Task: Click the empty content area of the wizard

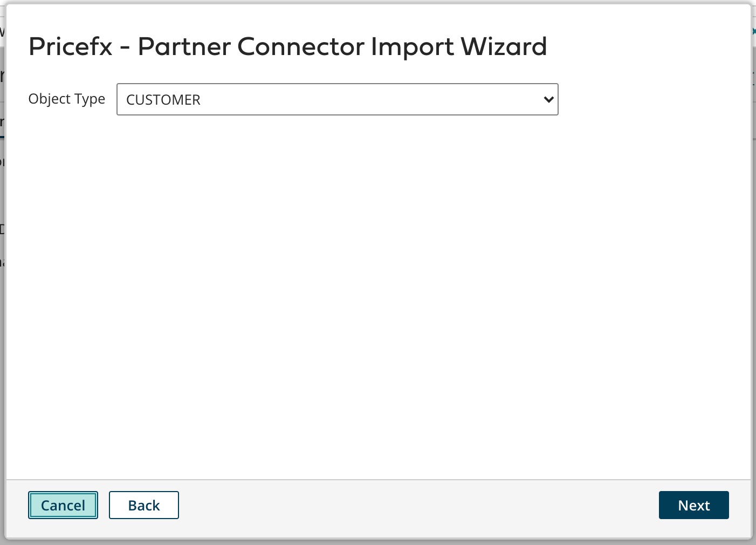Action: pyautogui.click(x=377, y=297)
